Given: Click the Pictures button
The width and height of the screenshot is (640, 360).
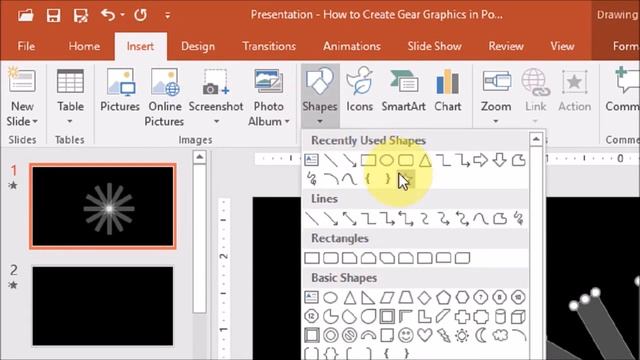Looking at the screenshot, I should (x=120, y=90).
